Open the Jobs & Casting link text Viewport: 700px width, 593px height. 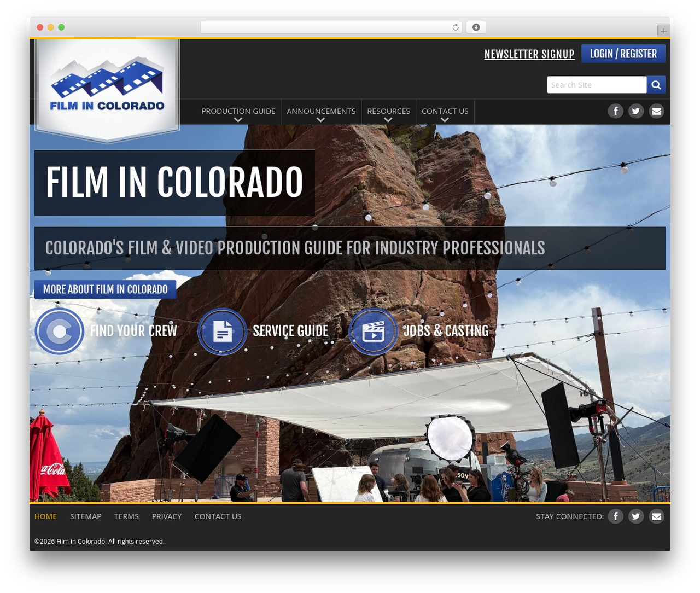pyautogui.click(x=446, y=331)
